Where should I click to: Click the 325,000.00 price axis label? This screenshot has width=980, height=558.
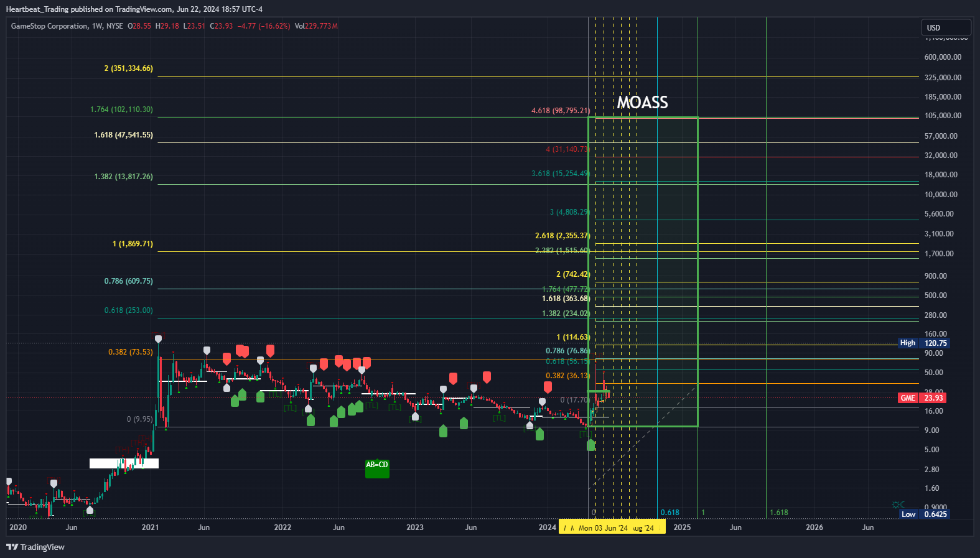[x=943, y=78]
